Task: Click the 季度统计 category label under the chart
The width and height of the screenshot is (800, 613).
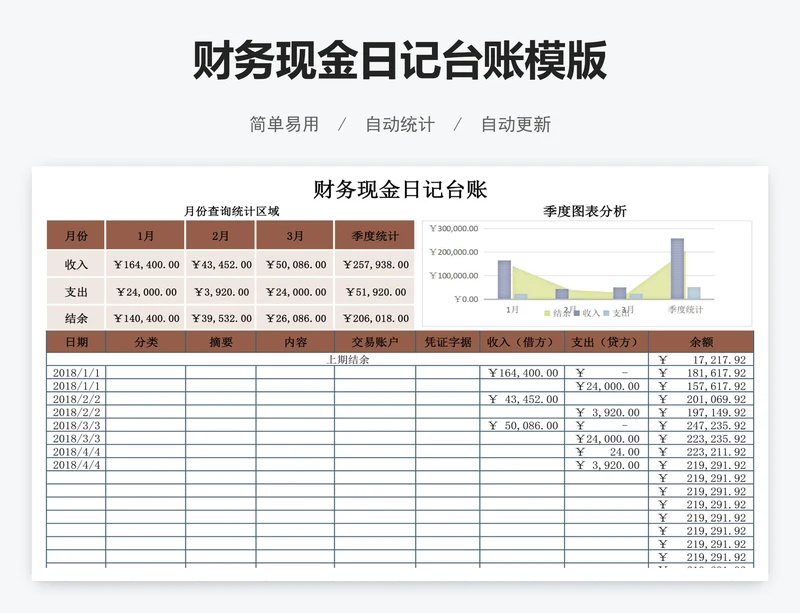Action: coord(685,309)
